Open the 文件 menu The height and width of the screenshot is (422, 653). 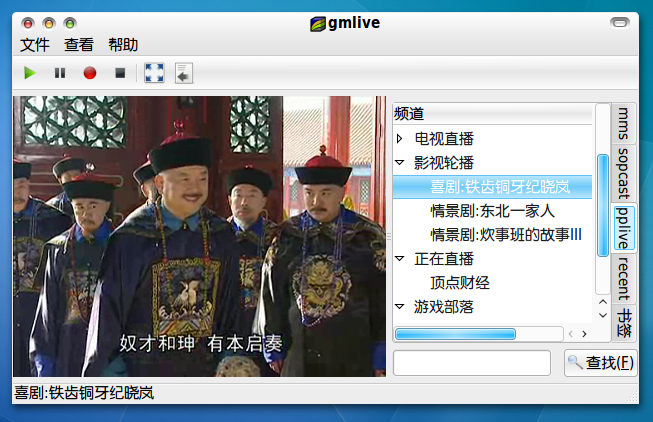[35, 45]
